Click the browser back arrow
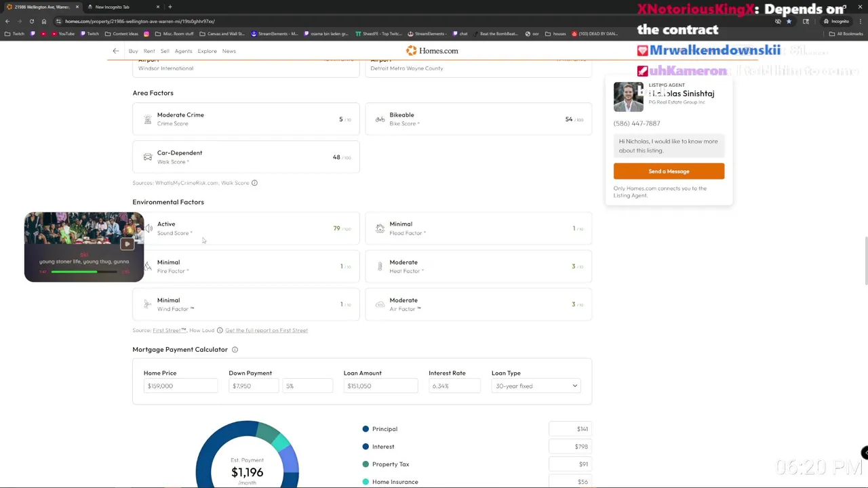Screen dimensions: 868x488 tap(7, 21)
